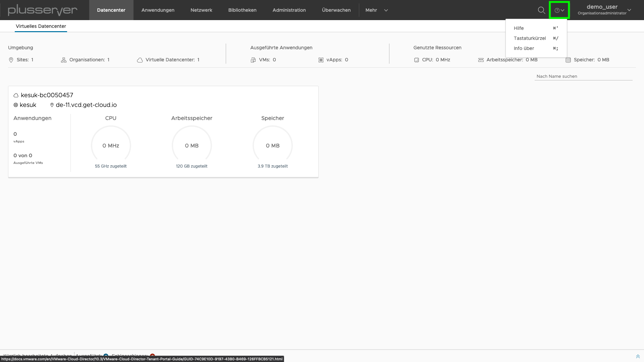Select Tastaturkürzel from the help menu
The image size is (644, 362).
530,38
